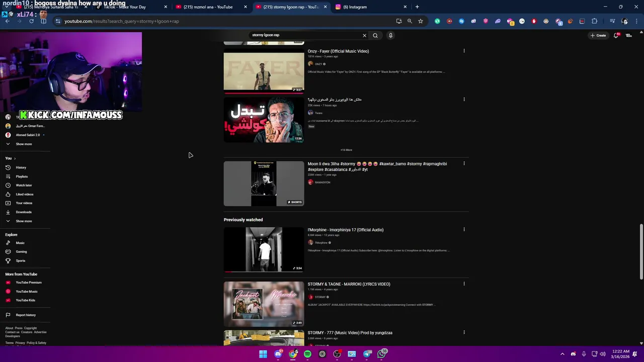
Task: Bookmark this page with star icon
Action: click(421, 21)
